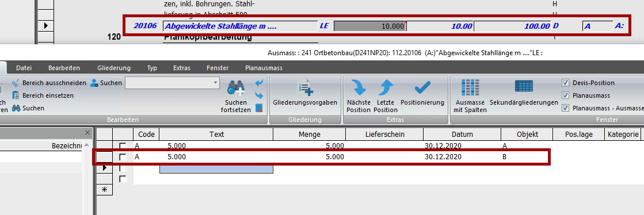
Task: Click the red-marked document delete icon
Action: (x=259, y=108)
